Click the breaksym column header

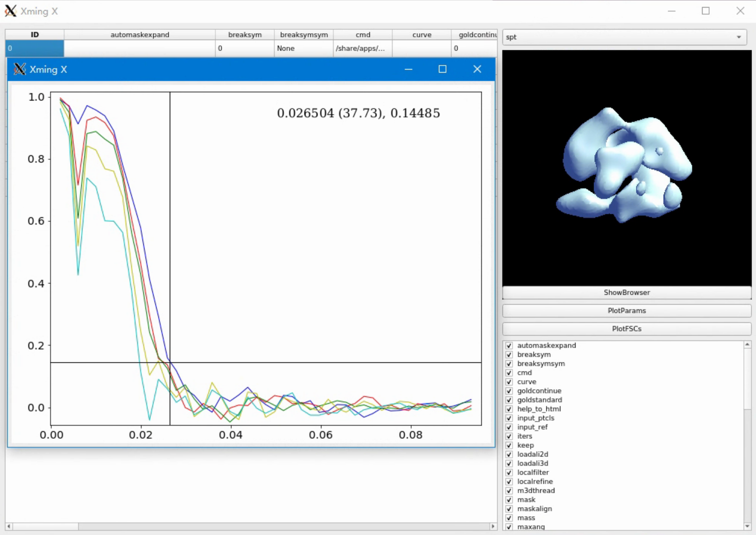245,35
